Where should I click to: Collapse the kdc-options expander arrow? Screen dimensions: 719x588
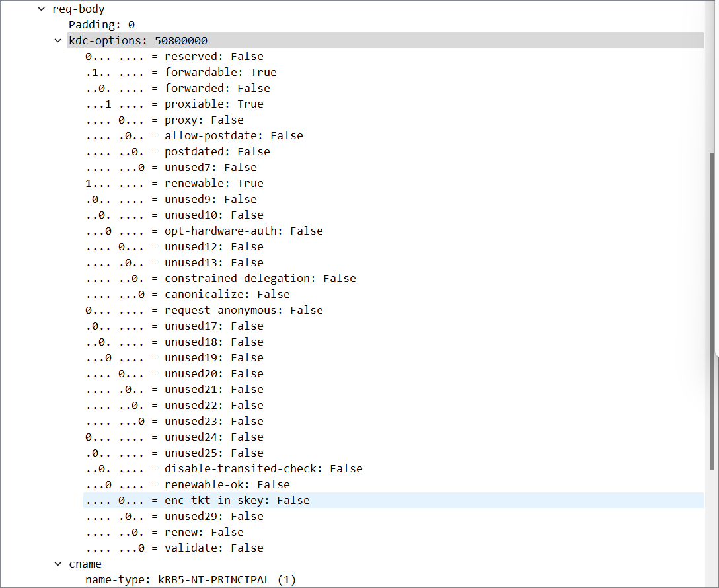pyautogui.click(x=59, y=41)
